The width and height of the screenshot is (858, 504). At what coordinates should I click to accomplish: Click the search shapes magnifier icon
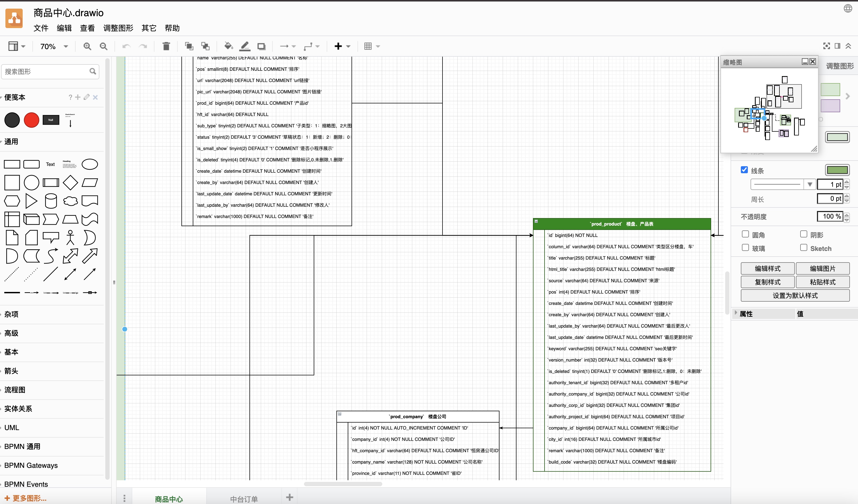(x=93, y=71)
